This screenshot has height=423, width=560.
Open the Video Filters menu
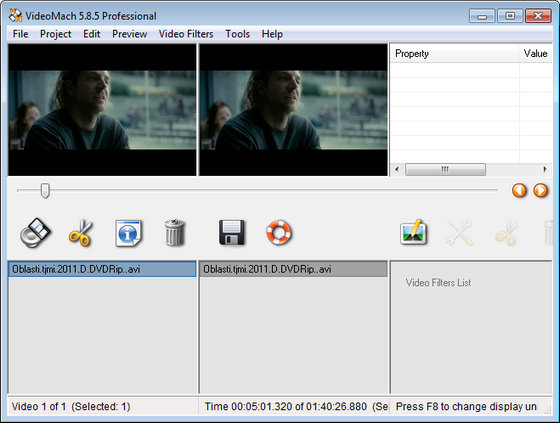(x=186, y=34)
